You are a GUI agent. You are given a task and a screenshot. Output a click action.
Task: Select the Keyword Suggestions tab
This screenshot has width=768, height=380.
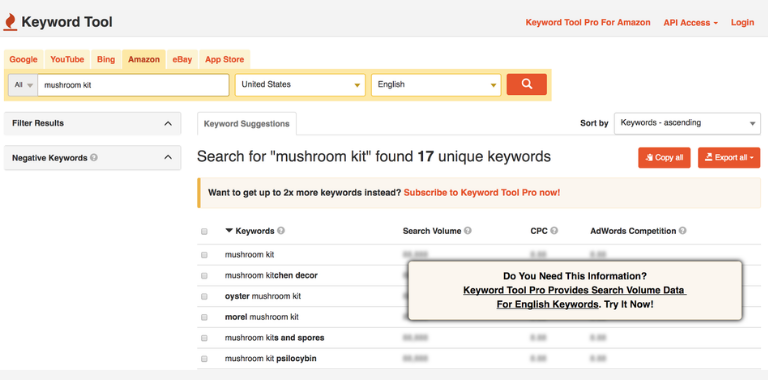point(247,124)
